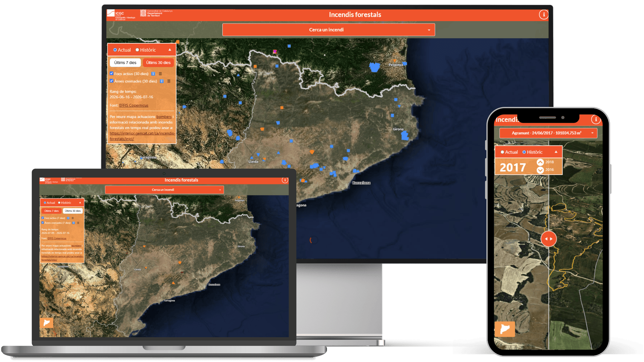This screenshot has width=644, height=362.
Task: Open the bombers link on the laptop
Action: pos(76,246)
